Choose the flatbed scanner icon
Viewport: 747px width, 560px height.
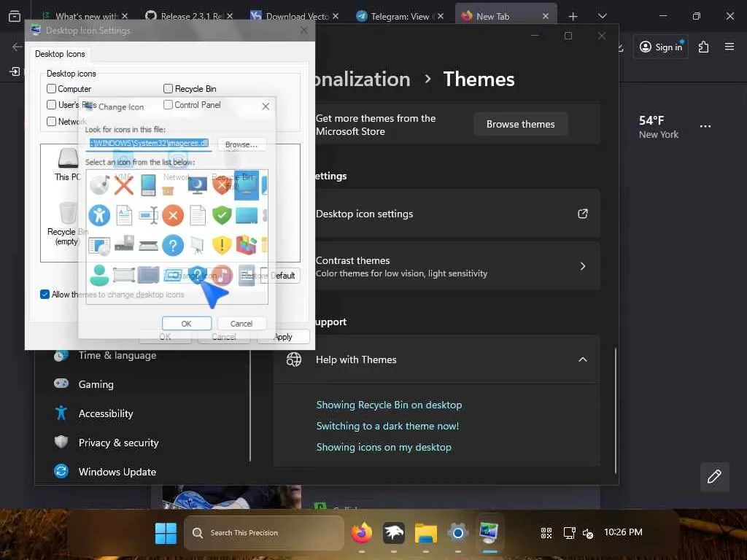[x=149, y=246]
